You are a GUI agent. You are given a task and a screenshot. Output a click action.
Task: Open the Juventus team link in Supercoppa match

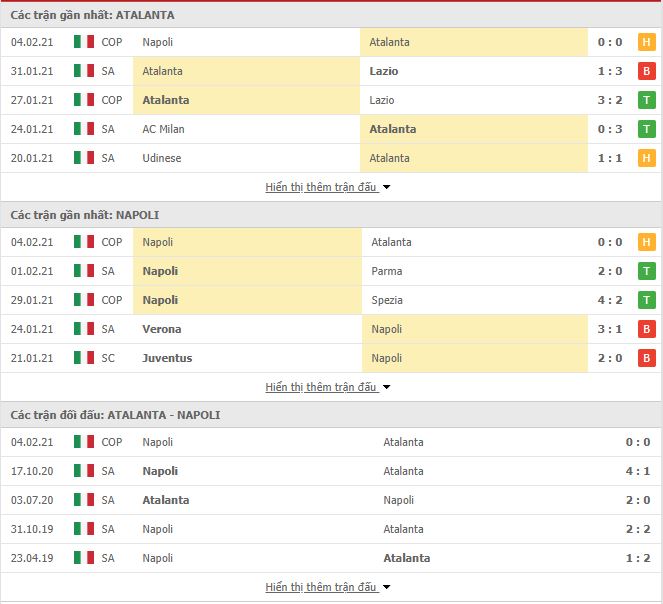coord(167,358)
